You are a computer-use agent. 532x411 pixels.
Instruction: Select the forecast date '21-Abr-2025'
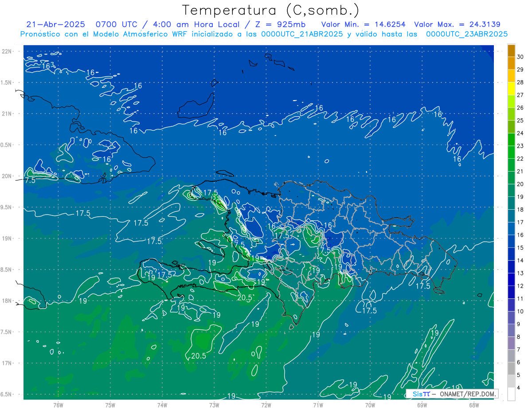[55, 24]
